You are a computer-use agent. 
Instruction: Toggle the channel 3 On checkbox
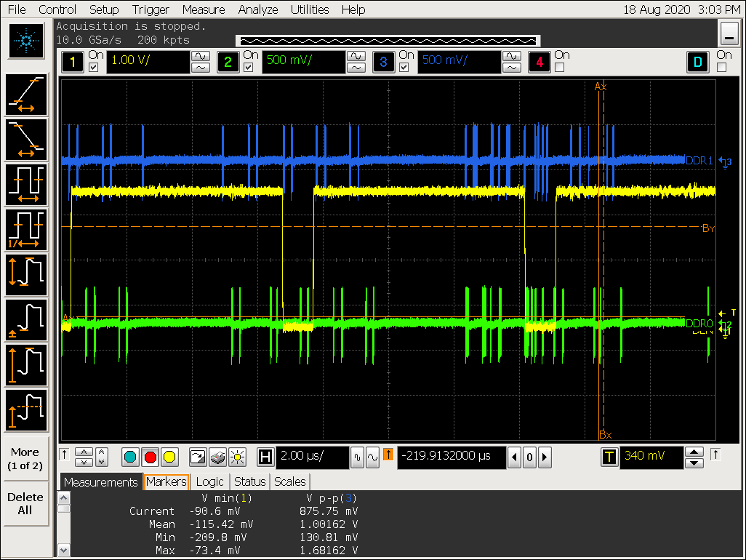(404, 68)
